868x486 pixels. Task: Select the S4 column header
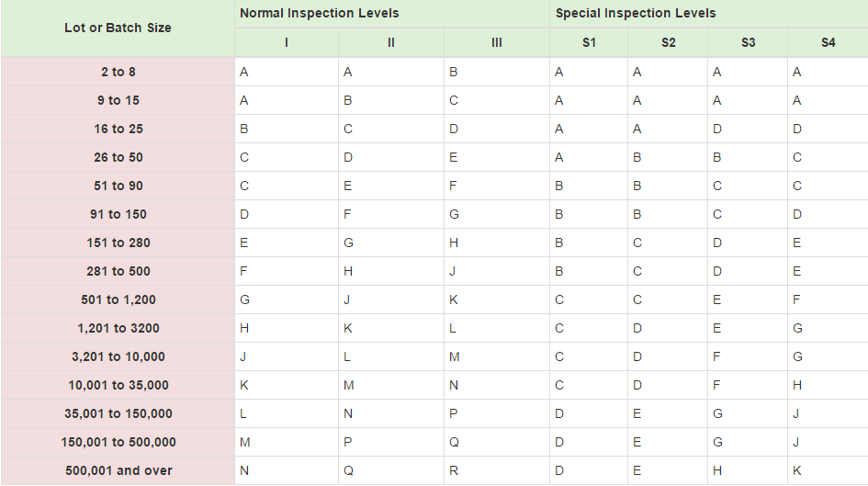pos(828,42)
